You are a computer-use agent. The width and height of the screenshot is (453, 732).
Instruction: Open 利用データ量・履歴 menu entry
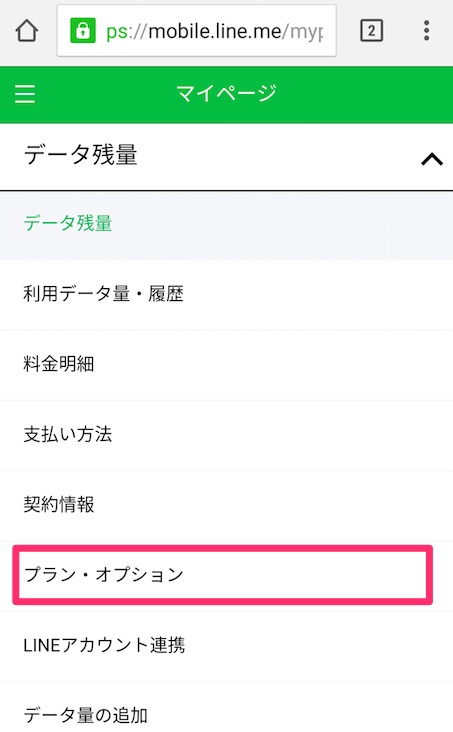tap(226, 295)
